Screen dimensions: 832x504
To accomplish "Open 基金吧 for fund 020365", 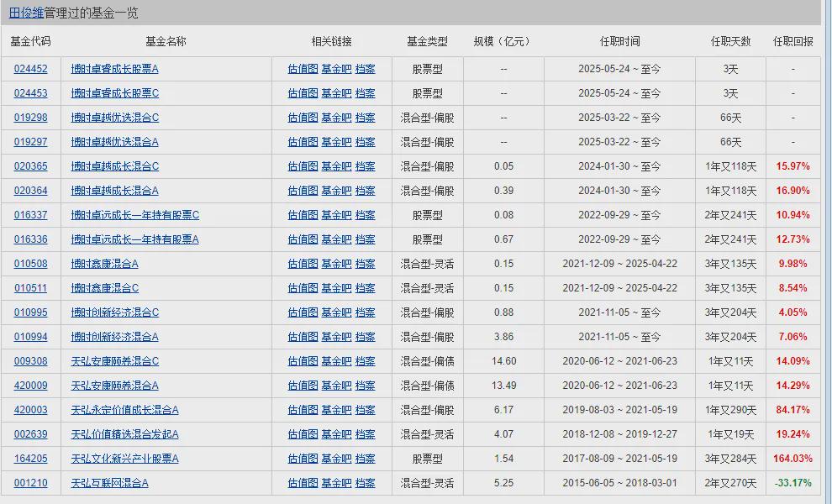I will point(336,166).
